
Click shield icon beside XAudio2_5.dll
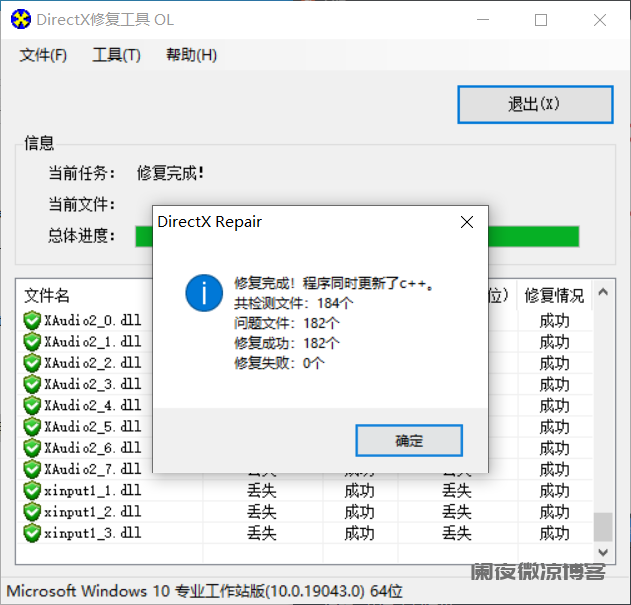tap(32, 427)
